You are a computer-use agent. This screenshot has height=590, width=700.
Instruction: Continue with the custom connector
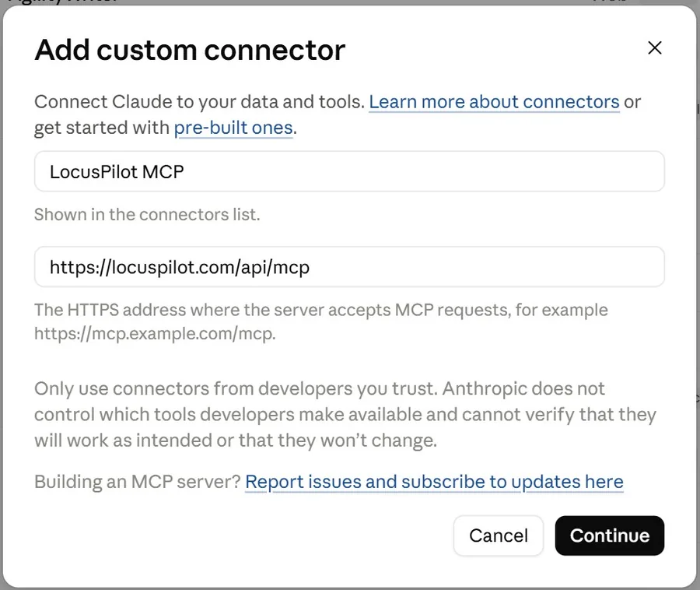tap(610, 536)
